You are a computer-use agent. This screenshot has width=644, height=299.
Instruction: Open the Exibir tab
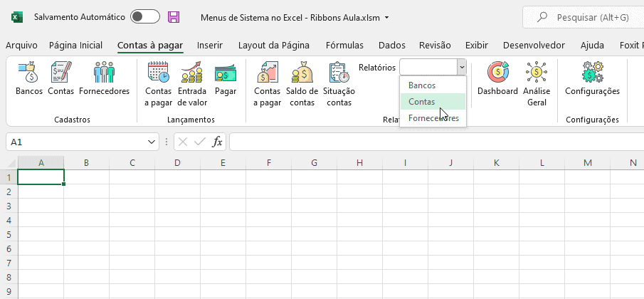click(477, 46)
